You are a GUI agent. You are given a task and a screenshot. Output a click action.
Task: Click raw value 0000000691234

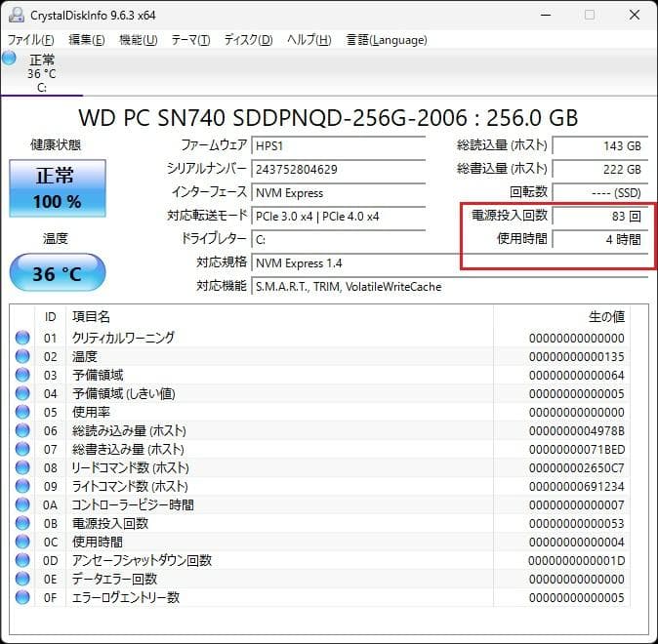(x=577, y=486)
